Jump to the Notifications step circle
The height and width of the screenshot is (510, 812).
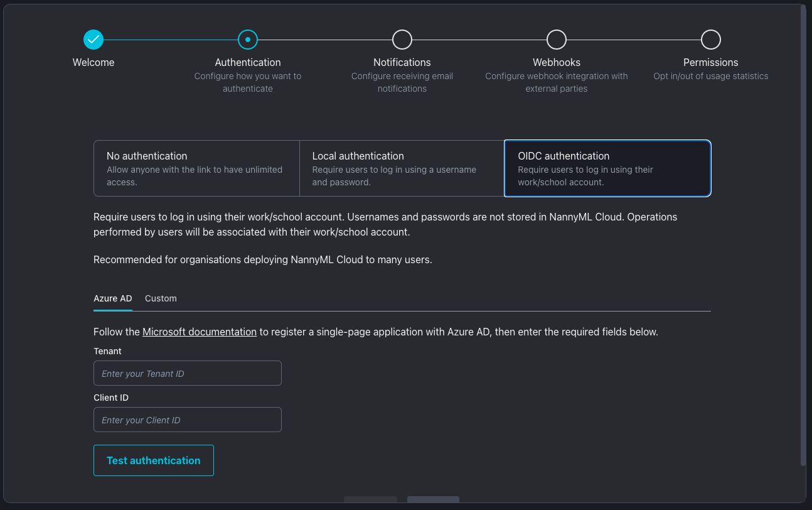pos(402,40)
